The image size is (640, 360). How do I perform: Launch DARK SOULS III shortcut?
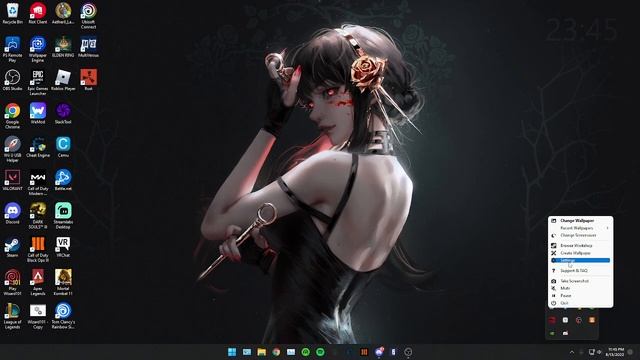pos(38,216)
